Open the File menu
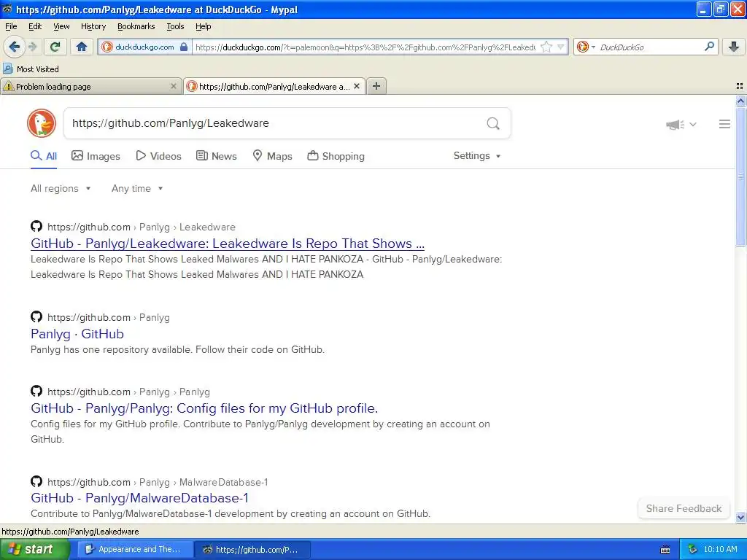Viewport: 747px width, 560px height. coord(11,26)
